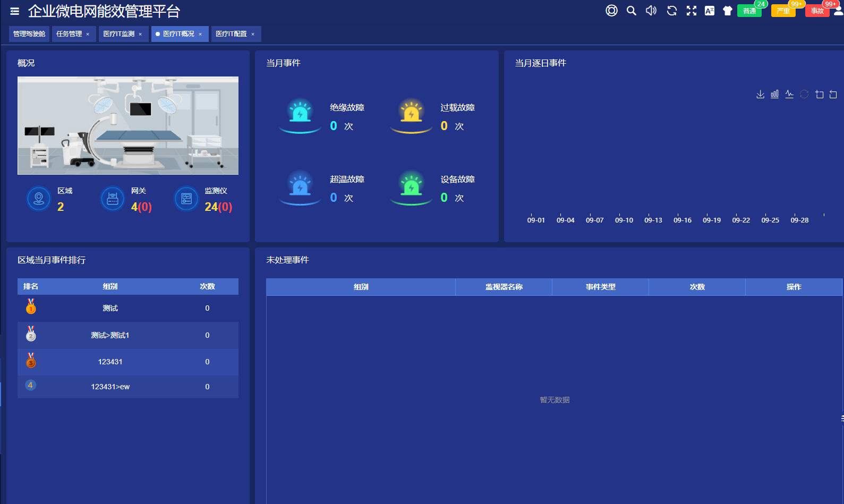
Task: Activate the chart area zoom tool
Action: [x=819, y=95]
